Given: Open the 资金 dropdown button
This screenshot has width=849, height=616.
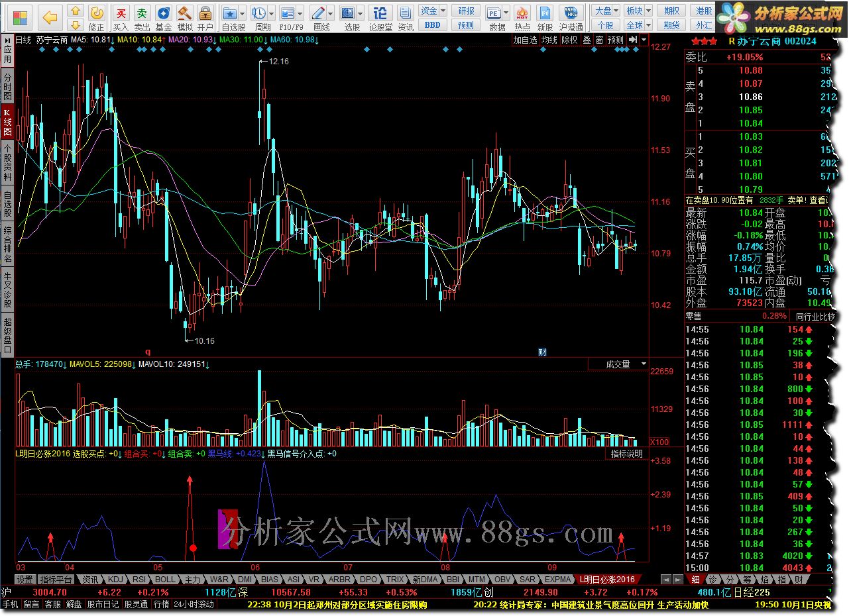Looking at the screenshot, I should (432, 11).
